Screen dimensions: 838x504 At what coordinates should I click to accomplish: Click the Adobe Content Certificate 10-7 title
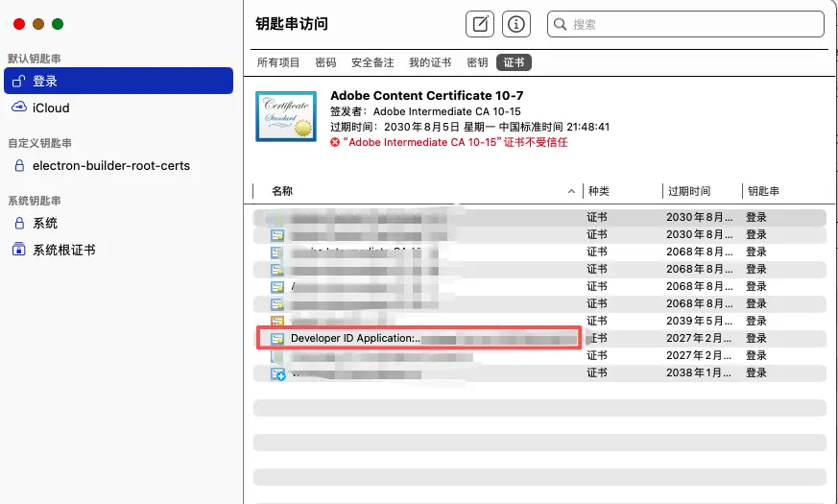click(426, 96)
